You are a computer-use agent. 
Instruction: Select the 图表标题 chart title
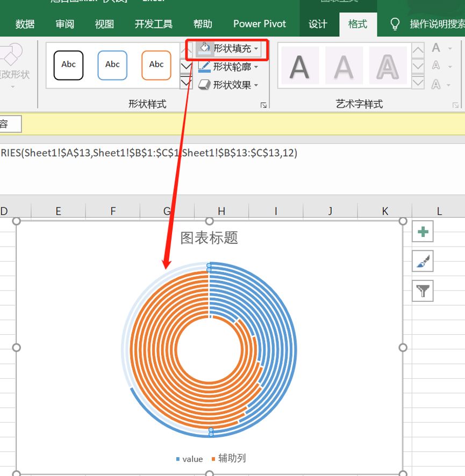coord(209,237)
